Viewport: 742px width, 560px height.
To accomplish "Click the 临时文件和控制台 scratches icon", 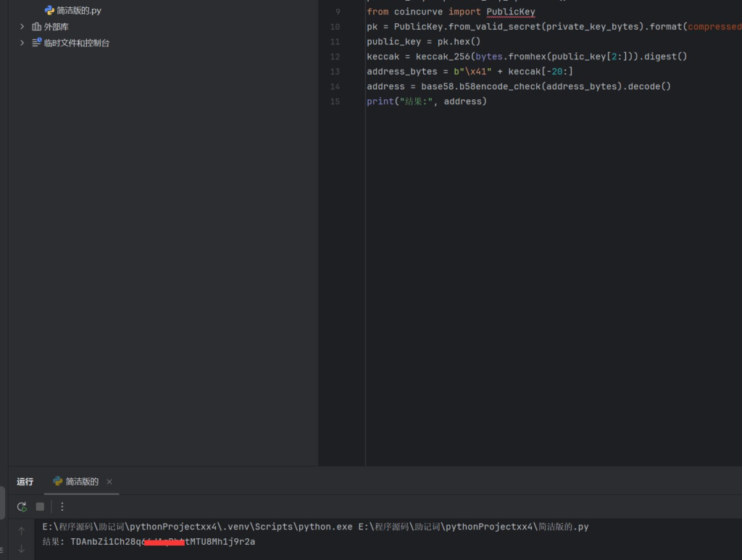I will [36, 43].
